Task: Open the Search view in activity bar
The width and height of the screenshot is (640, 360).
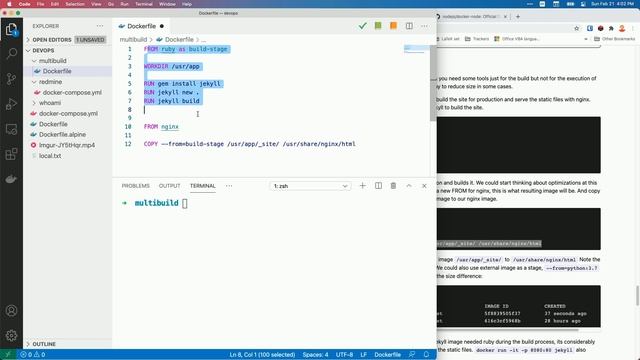Action: (11, 53)
